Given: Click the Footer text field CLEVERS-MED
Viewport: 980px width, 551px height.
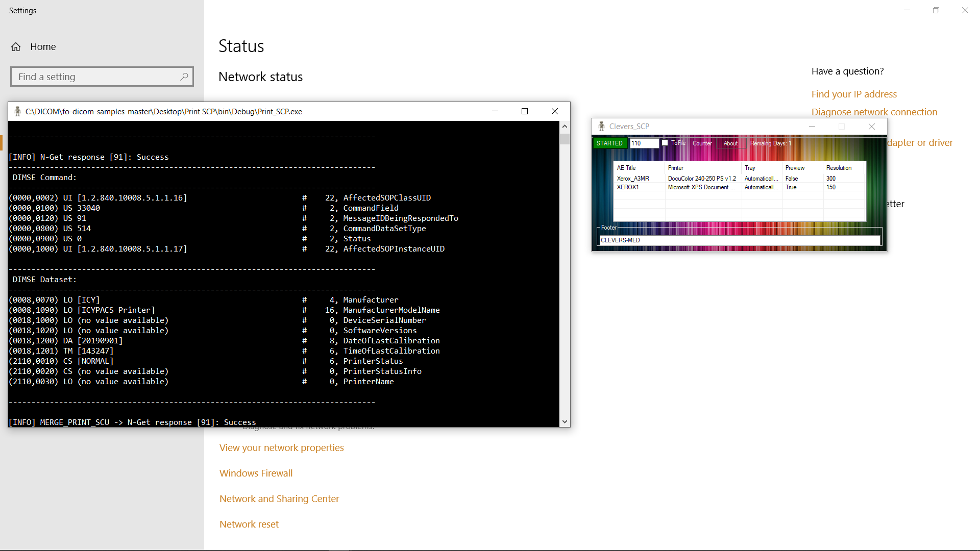Looking at the screenshot, I should point(739,240).
